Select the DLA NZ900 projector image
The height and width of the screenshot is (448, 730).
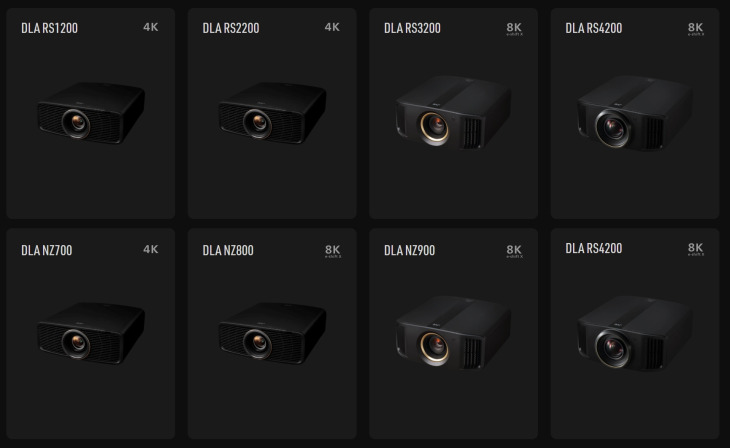pyautogui.click(x=453, y=333)
